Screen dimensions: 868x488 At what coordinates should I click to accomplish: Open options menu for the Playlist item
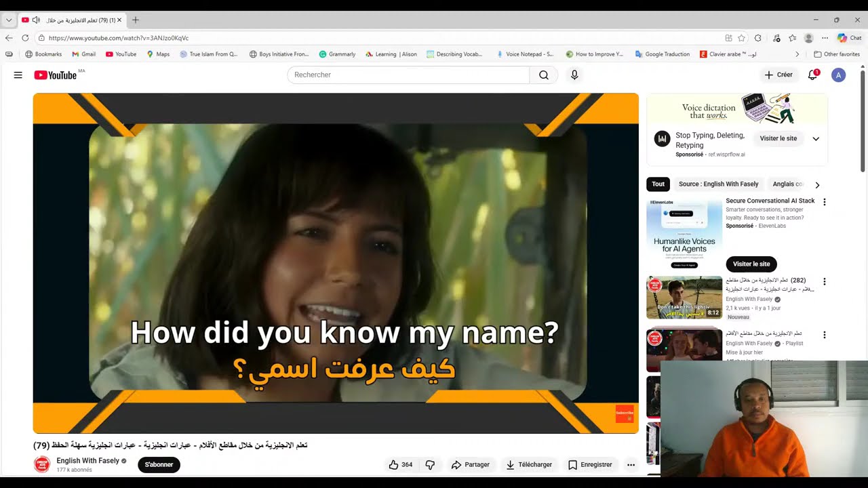(x=825, y=335)
